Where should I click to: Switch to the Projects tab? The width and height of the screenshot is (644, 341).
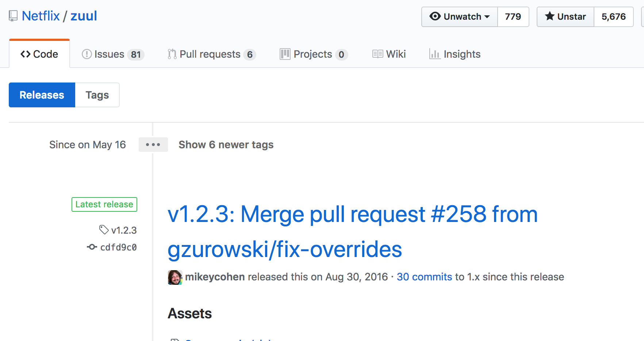tap(314, 54)
